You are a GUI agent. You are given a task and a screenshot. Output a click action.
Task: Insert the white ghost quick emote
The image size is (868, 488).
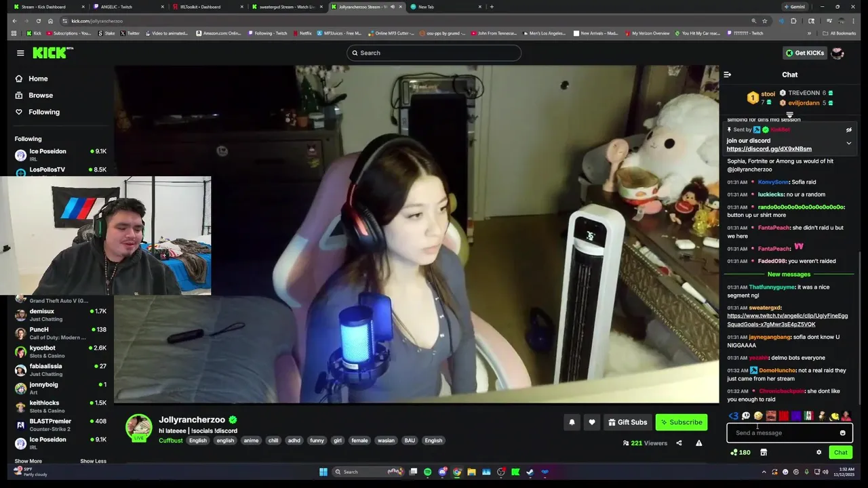click(x=746, y=416)
